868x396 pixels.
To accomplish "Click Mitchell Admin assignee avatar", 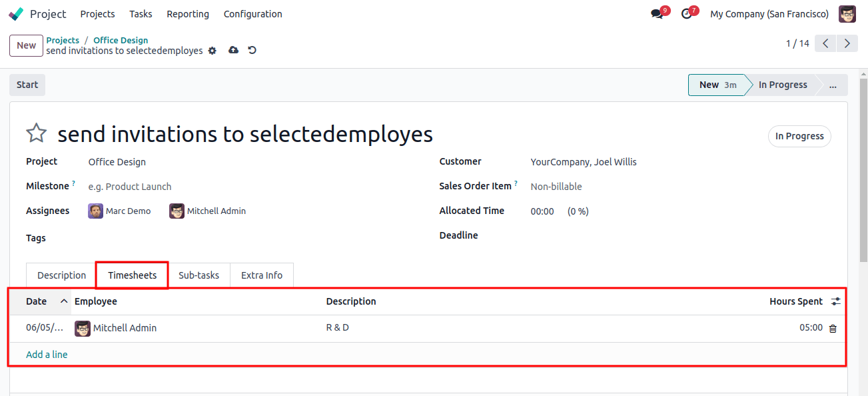I will pos(177,211).
